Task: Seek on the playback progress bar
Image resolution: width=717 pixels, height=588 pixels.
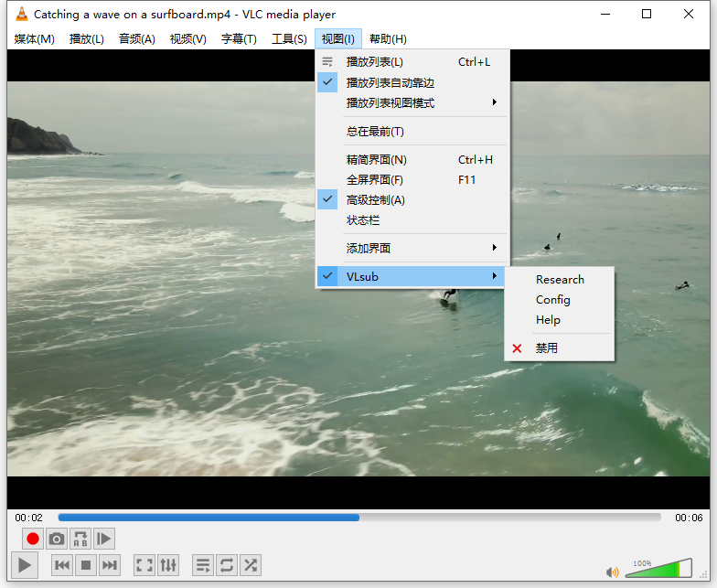Action: click(x=359, y=518)
